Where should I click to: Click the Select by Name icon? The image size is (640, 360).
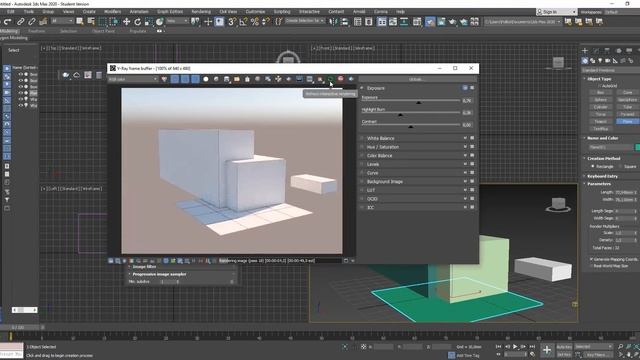click(x=91, y=22)
